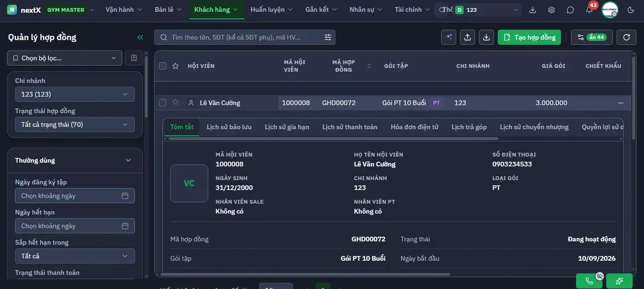Star all rows in header column

[x=176, y=66]
